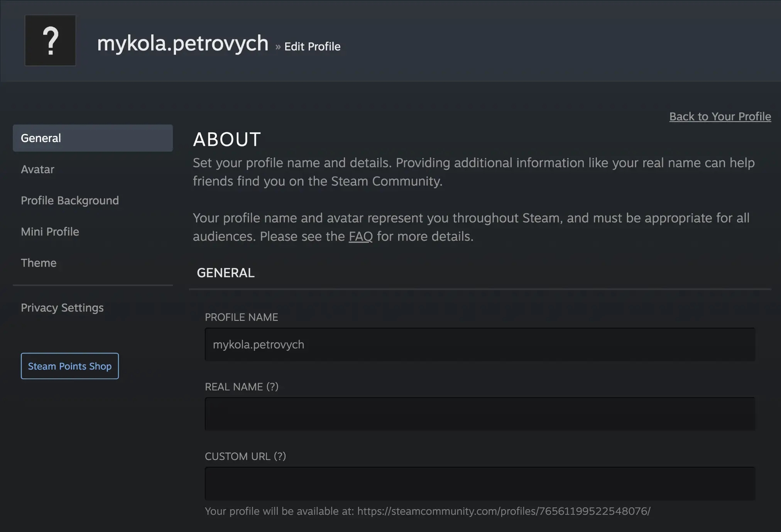Open the Mini Profile section
The height and width of the screenshot is (532, 781).
(x=50, y=232)
